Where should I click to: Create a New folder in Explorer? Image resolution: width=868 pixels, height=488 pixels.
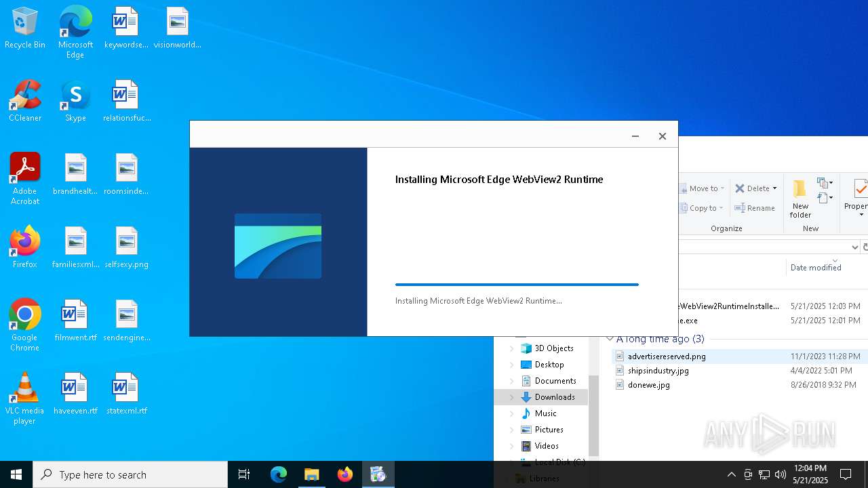pos(800,199)
